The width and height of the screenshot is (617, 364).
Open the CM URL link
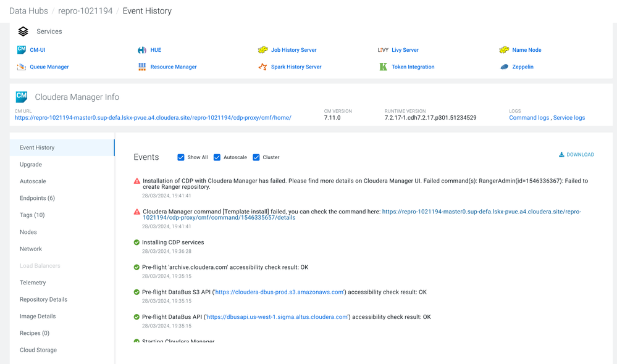point(153,118)
